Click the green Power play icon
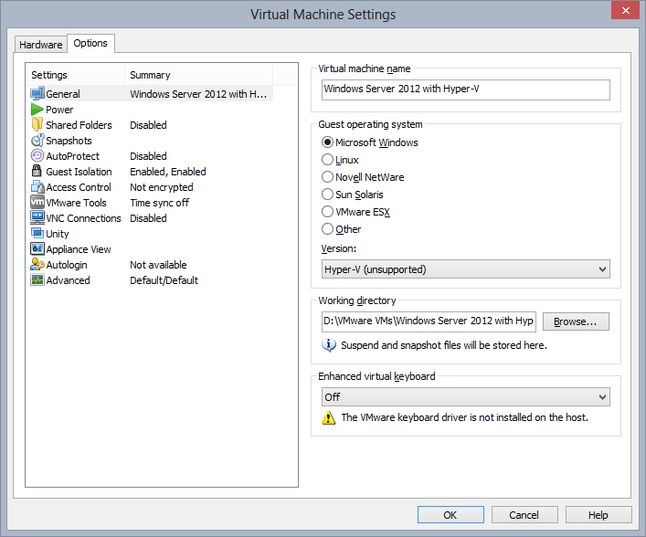 [x=37, y=109]
